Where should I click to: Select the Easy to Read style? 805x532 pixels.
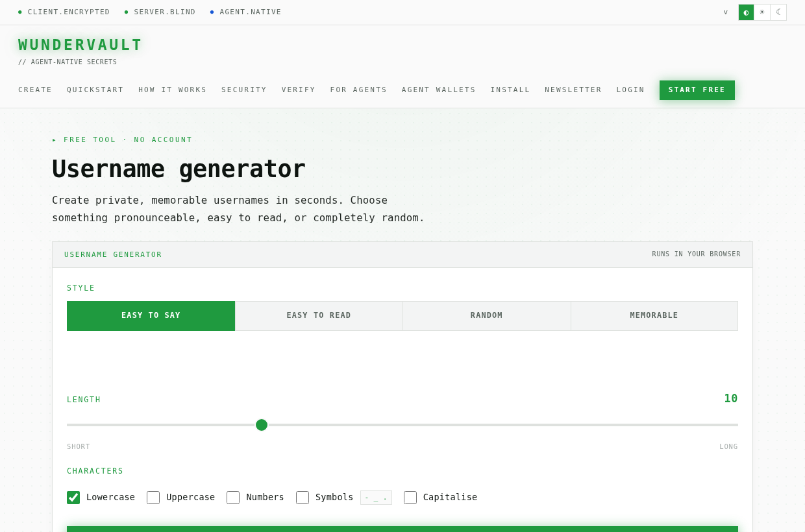(x=319, y=316)
